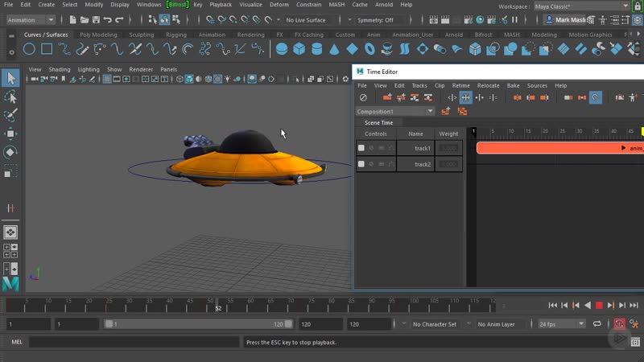Toggle the Auto Key button
The image size is (644, 362).
point(619,324)
